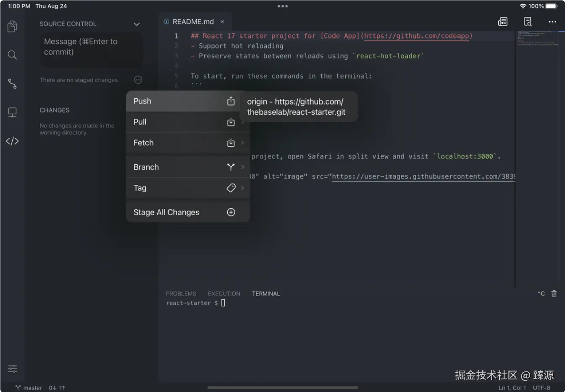Focus the commit message input field
Viewport: 565px width, 392px height.
91,50
